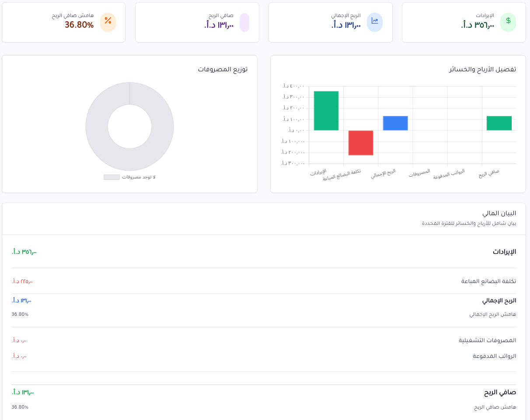
Task: Click the red تكلفة البضائع المباعة bar
Action: pyautogui.click(x=361, y=143)
